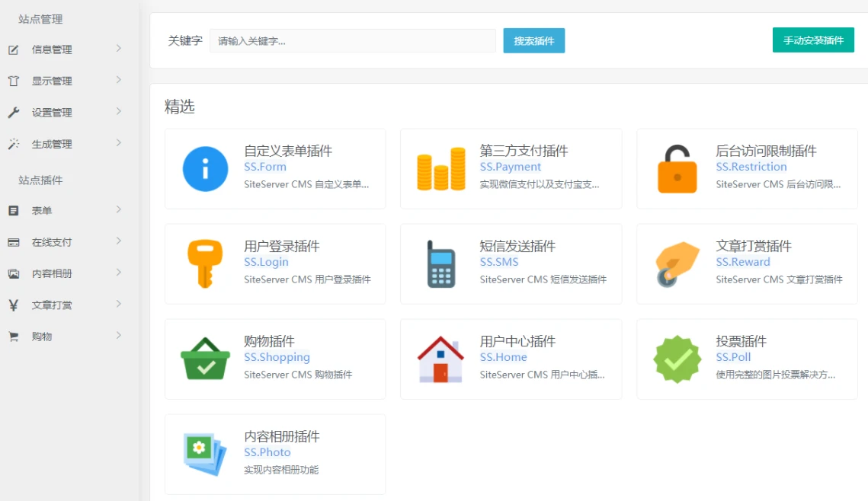This screenshot has width=868, height=501.
Task: Click the 精选 section heading
Action: click(x=179, y=107)
